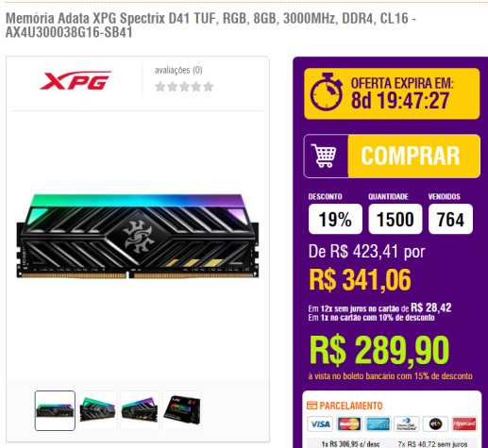Click the product title heading text
Viewport: 488px width, 448px height.
[x=210, y=25]
